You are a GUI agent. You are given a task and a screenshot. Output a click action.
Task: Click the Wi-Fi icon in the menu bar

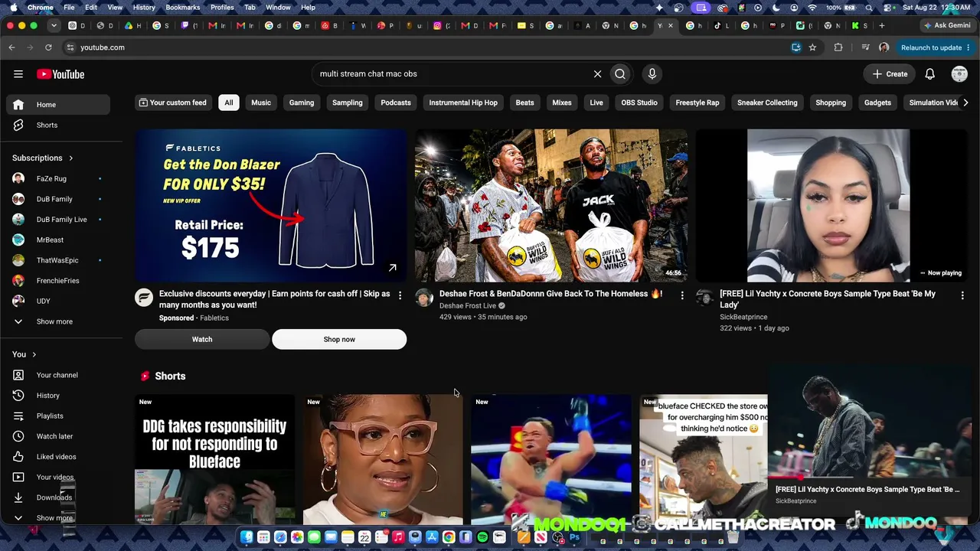[x=812, y=8]
